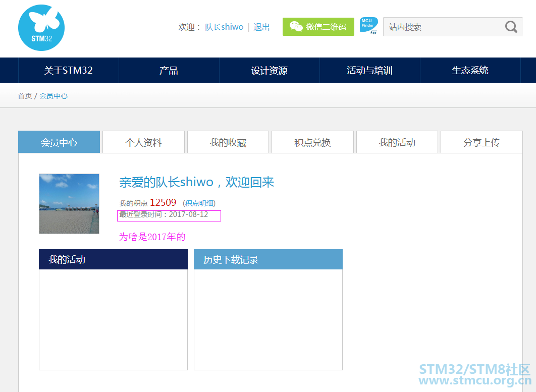536x392 pixels.
Task: Switch to the 我的活动 tab
Action: pyautogui.click(x=397, y=142)
